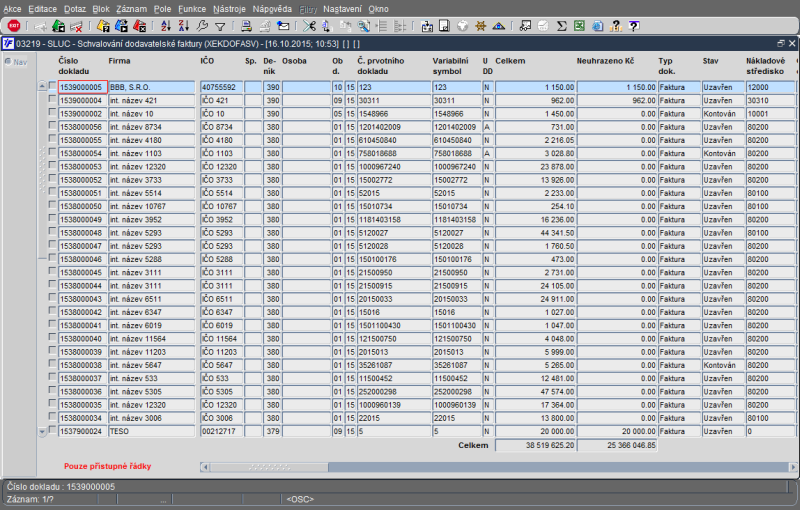This screenshot has height=510, width=800.
Task: Click the folder download arrow icon
Action: coord(427,26)
